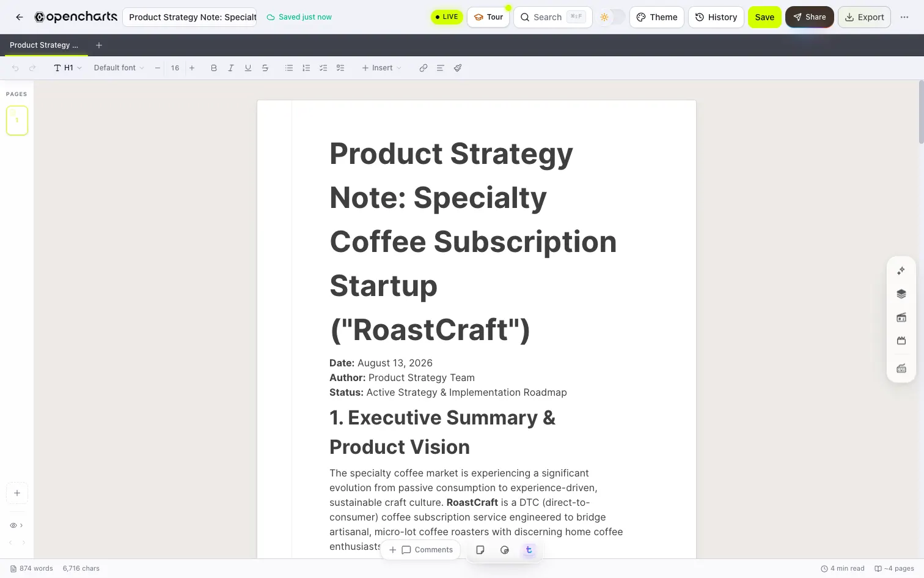Image resolution: width=924 pixels, height=578 pixels.
Task: Open the layers stack icon in right panel
Action: pos(901,294)
